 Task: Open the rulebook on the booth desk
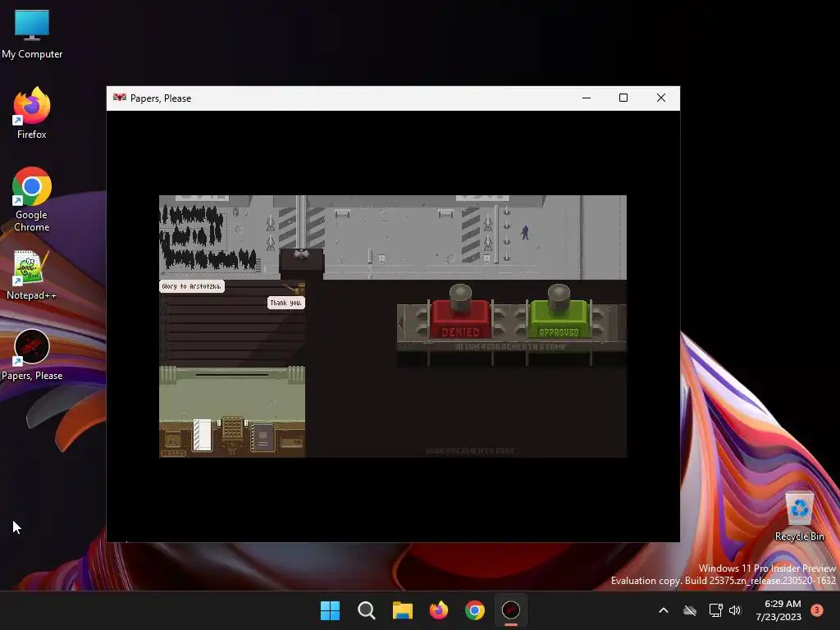click(x=262, y=438)
